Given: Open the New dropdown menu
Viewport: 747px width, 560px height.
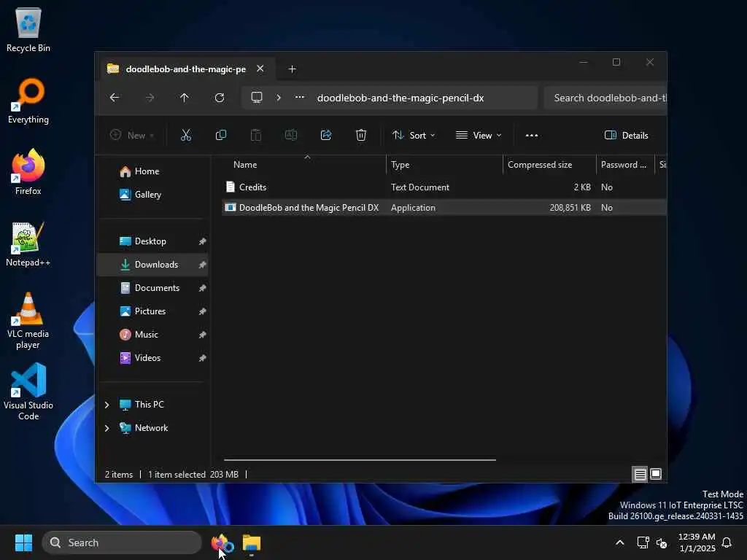Looking at the screenshot, I should pyautogui.click(x=132, y=135).
